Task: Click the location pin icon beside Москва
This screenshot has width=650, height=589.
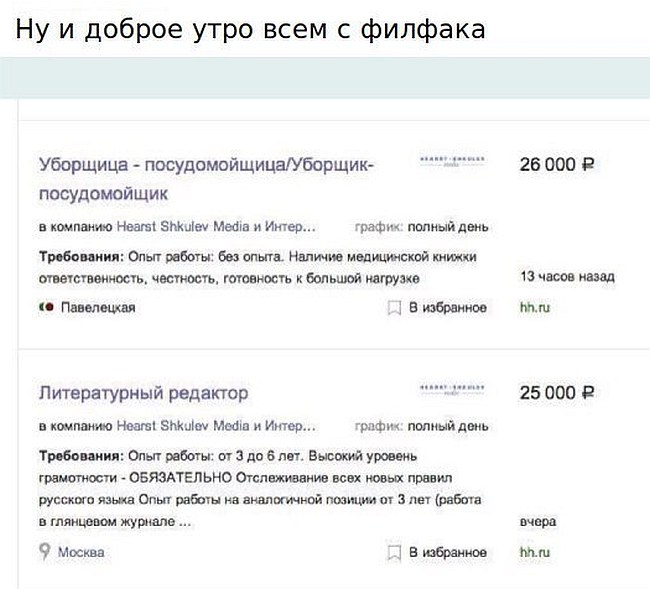Action: 44,550
